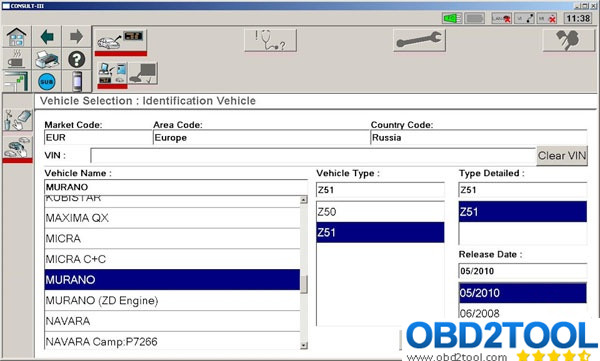600x361 pixels.
Task: Select KUBISTAR at top of vehicle list
Action: 172,201
